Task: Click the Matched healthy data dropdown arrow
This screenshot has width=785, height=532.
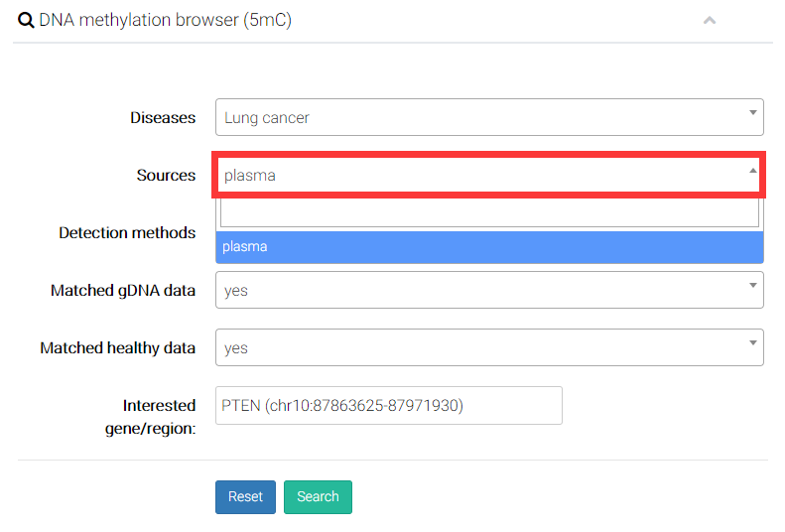Action: pyautogui.click(x=752, y=343)
